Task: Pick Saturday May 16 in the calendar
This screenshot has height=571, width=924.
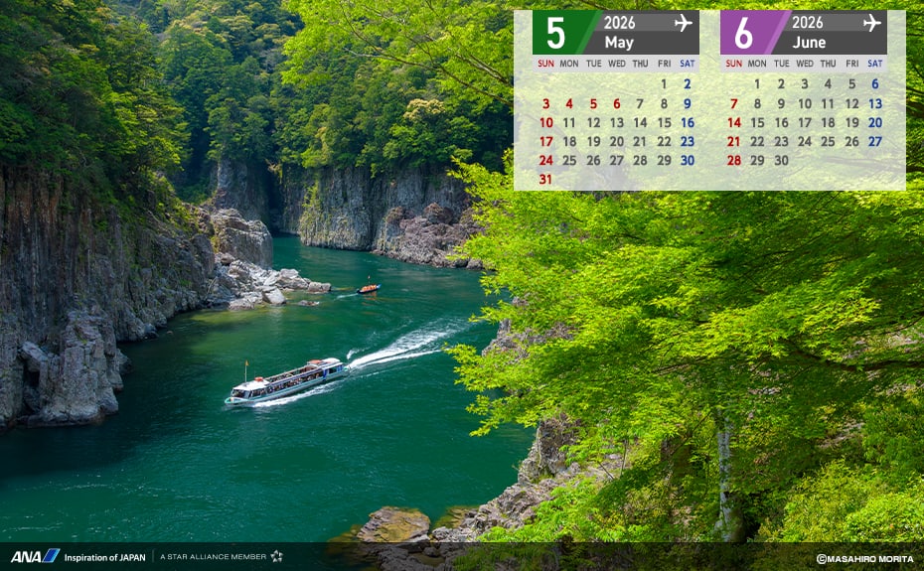Action: [x=688, y=123]
